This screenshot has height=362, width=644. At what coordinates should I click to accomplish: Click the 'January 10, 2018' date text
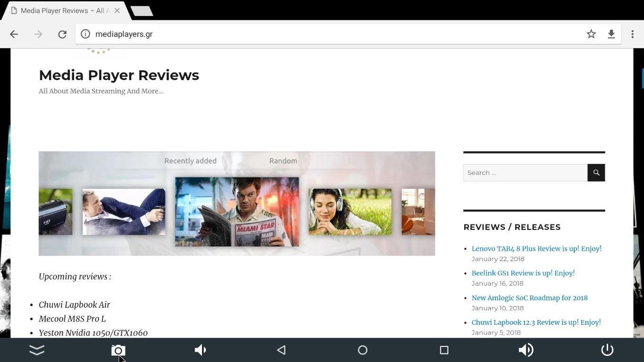tap(497, 308)
